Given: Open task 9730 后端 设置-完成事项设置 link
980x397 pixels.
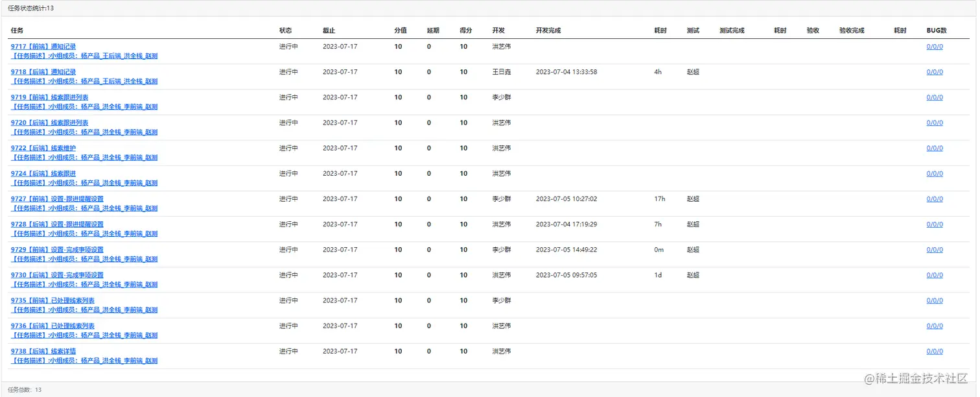Looking at the screenshot, I should pyautogui.click(x=57, y=274).
